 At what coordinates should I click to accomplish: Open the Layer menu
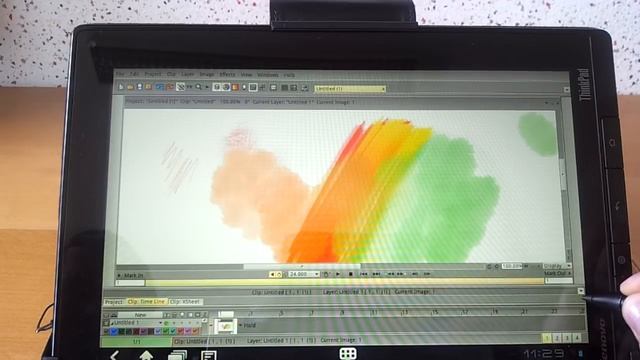click(188, 74)
